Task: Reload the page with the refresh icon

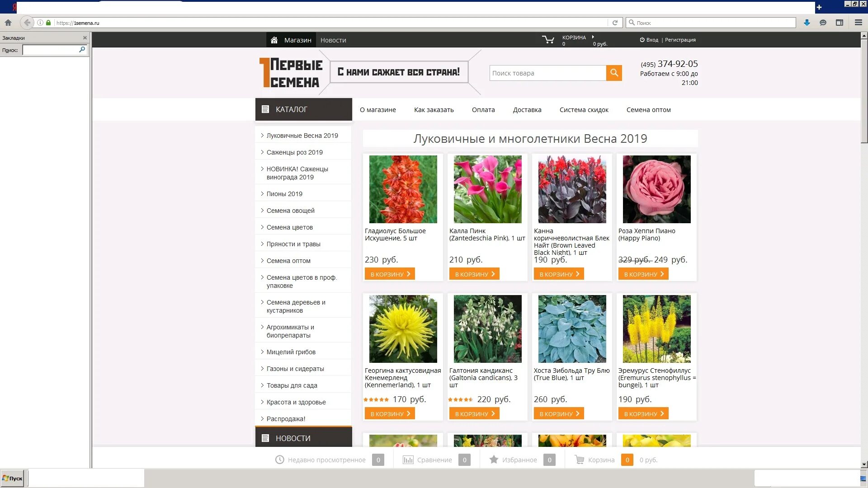Action: coord(615,23)
